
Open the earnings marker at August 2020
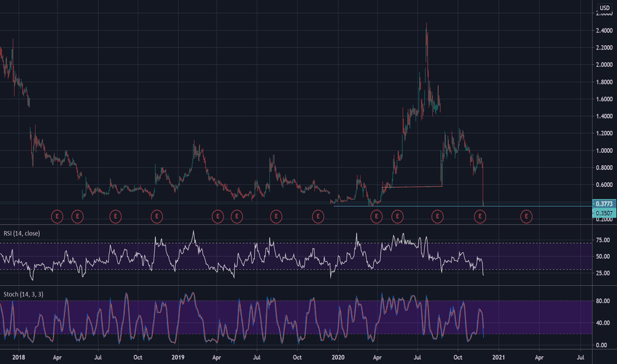pyautogui.click(x=437, y=216)
